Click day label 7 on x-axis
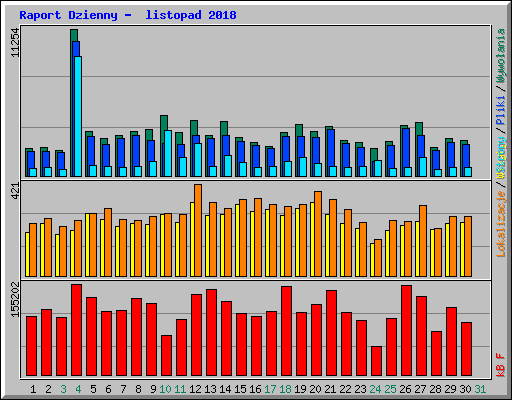The width and height of the screenshot is (512, 400). (123, 389)
